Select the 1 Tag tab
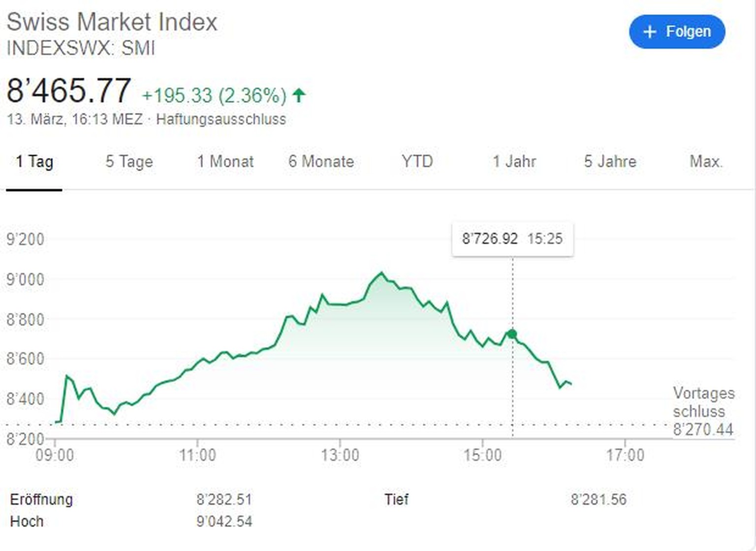 pos(34,162)
